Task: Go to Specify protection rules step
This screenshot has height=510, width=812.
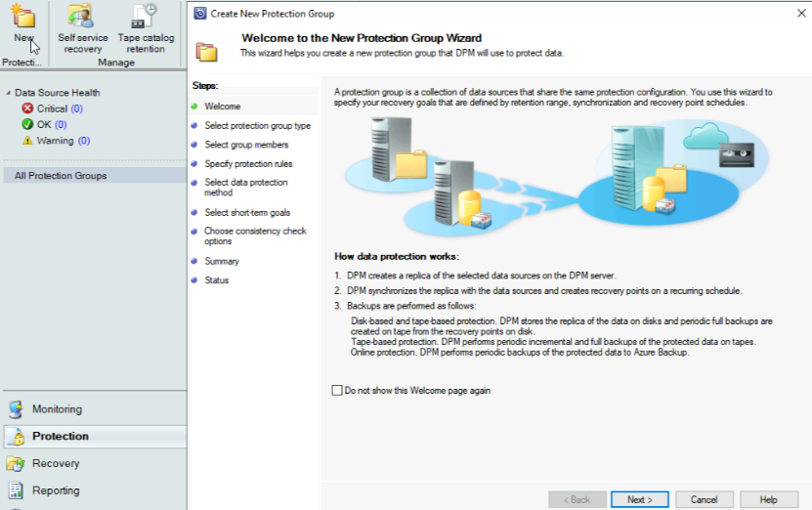Action: (x=248, y=163)
